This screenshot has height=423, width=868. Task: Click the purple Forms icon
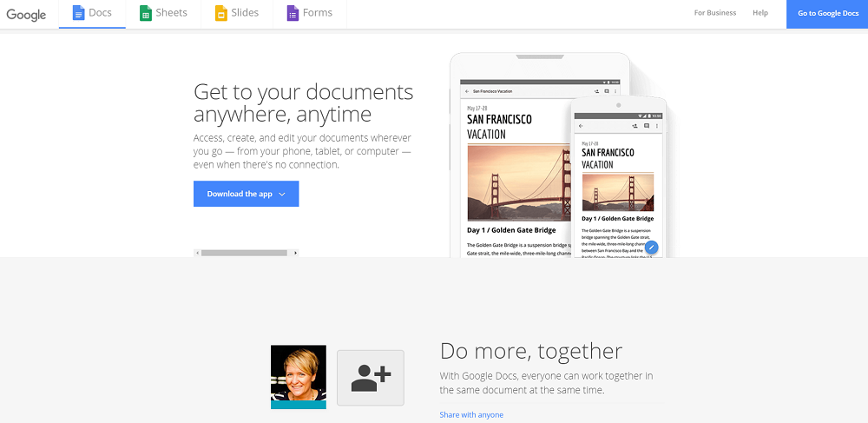[293, 13]
